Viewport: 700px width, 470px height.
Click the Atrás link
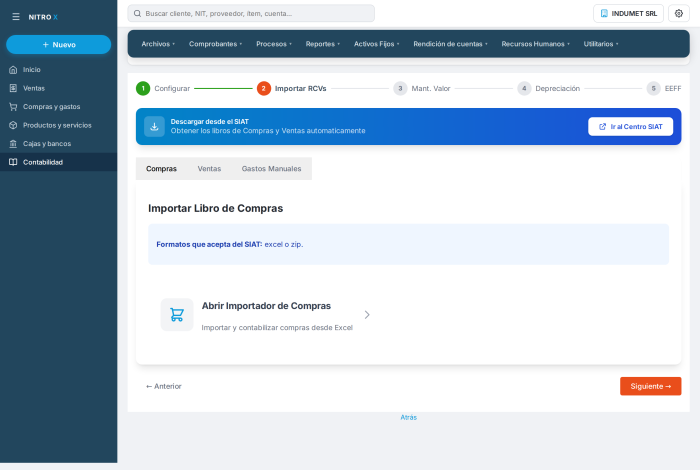(408, 417)
